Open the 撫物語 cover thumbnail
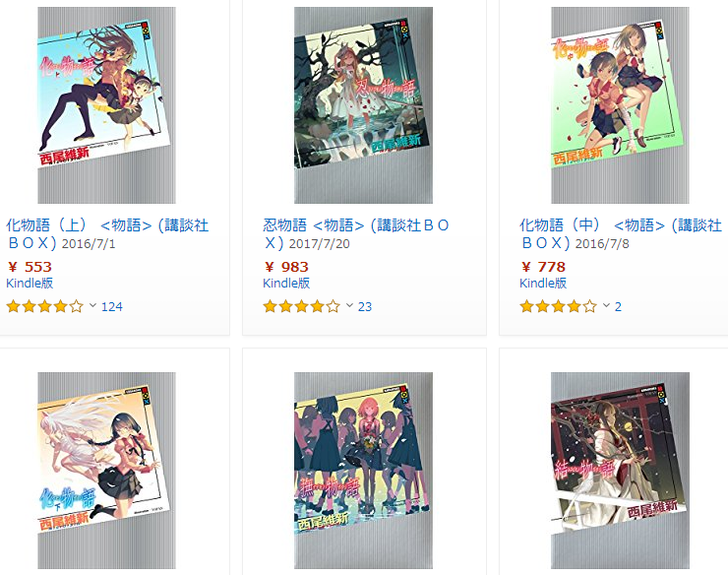Screen dimensions: 728x575 coord(364,471)
